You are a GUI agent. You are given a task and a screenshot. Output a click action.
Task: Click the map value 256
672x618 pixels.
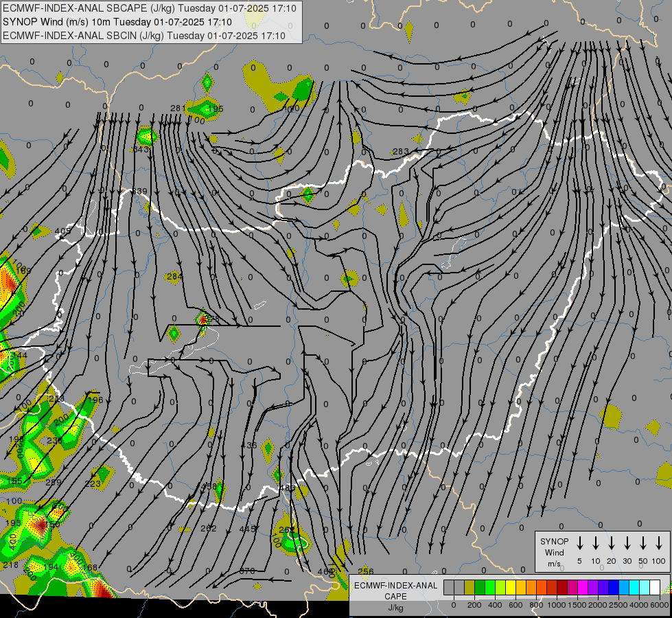point(366,571)
